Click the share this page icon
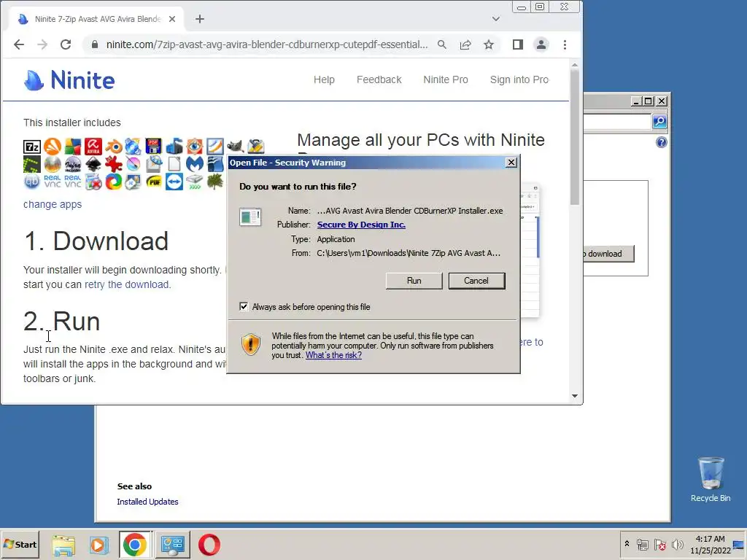This screenshot has height=560, width=747. pos(465,44)
